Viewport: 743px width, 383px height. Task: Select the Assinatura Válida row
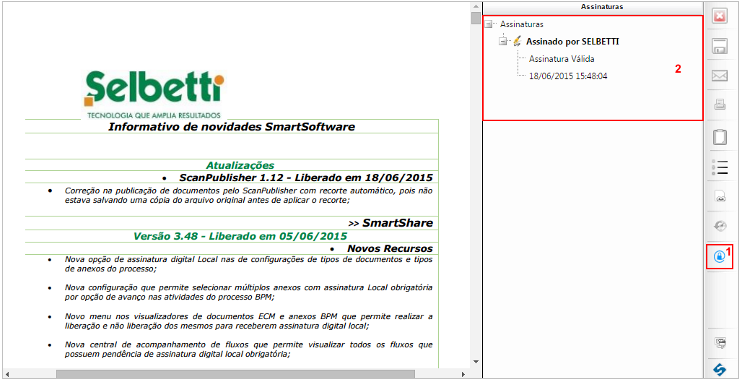pos(562,59)
